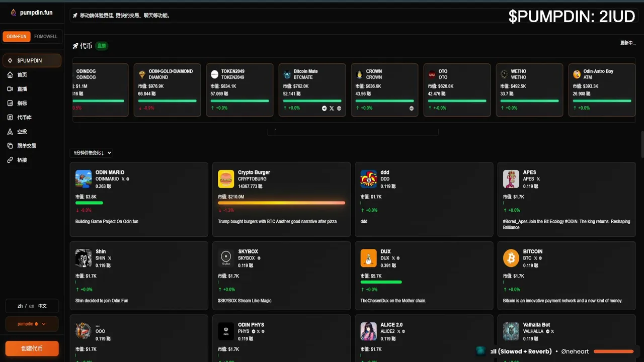
Task: Open the airdrop (空投) triangle icon
Action: pyautogui.click(x=10, y=132)
